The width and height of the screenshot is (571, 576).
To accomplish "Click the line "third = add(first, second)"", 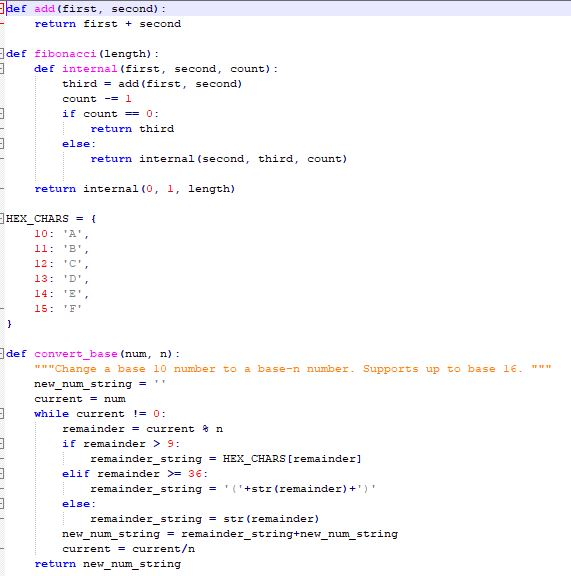I will point(152,84).
